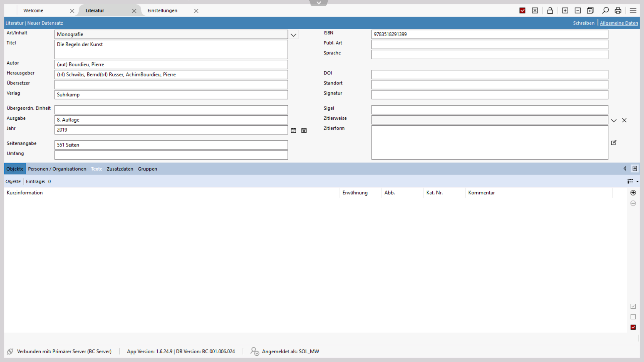
Task: Click the Zitierform edit icon
Action: point(614,142)
